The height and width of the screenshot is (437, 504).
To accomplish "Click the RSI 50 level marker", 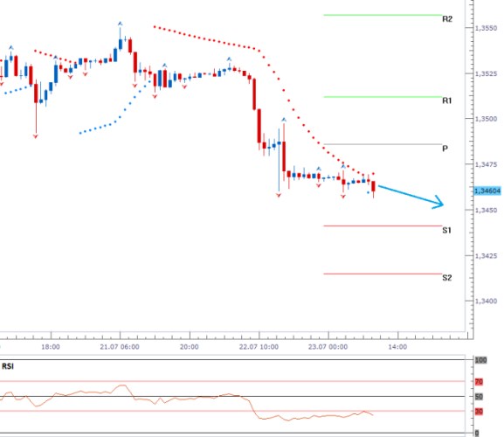I will [479, 397].
